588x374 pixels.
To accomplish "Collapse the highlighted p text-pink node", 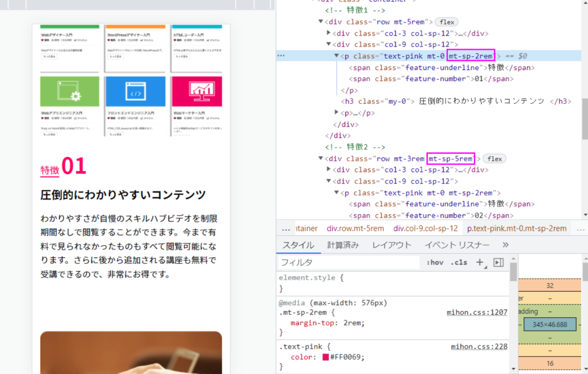I will pos(337,56).
